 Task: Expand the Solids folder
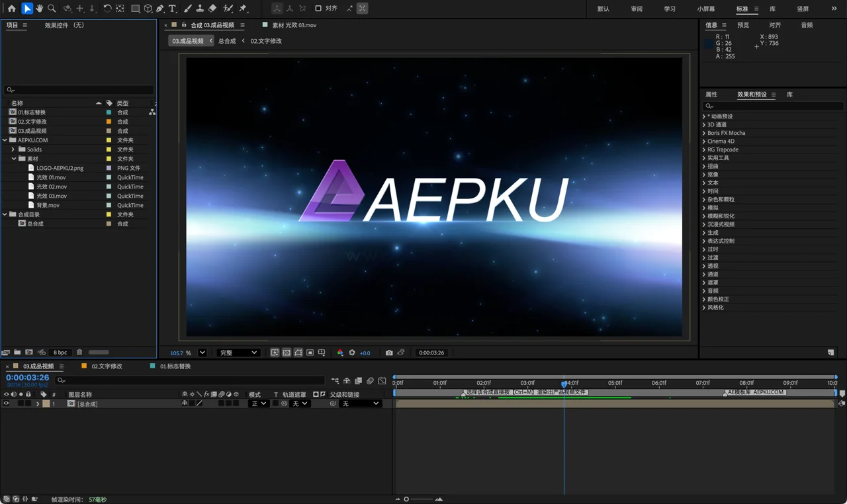[13, 149]
